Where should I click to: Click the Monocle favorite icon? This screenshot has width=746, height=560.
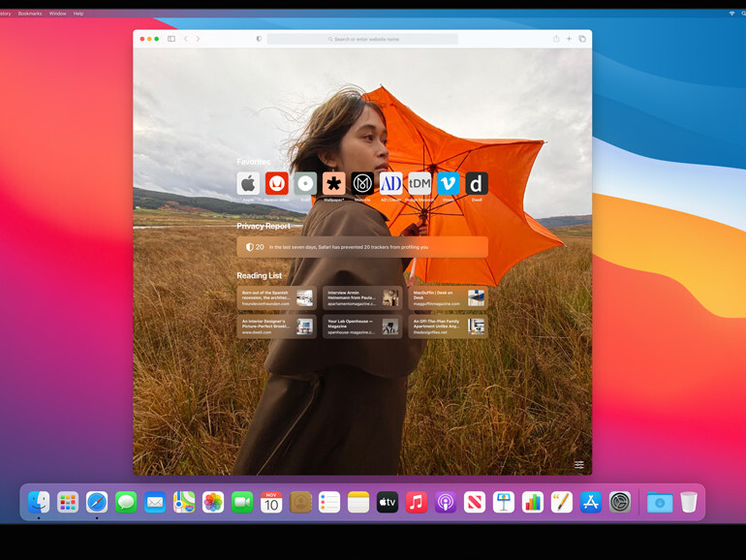click(x=362, y=183)
